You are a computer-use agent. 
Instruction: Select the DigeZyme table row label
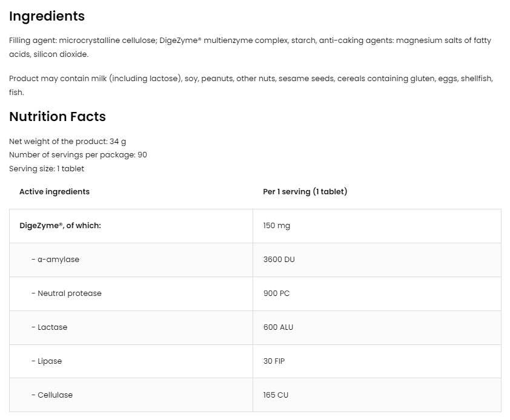pyautogui.click(x=60, y=226)
